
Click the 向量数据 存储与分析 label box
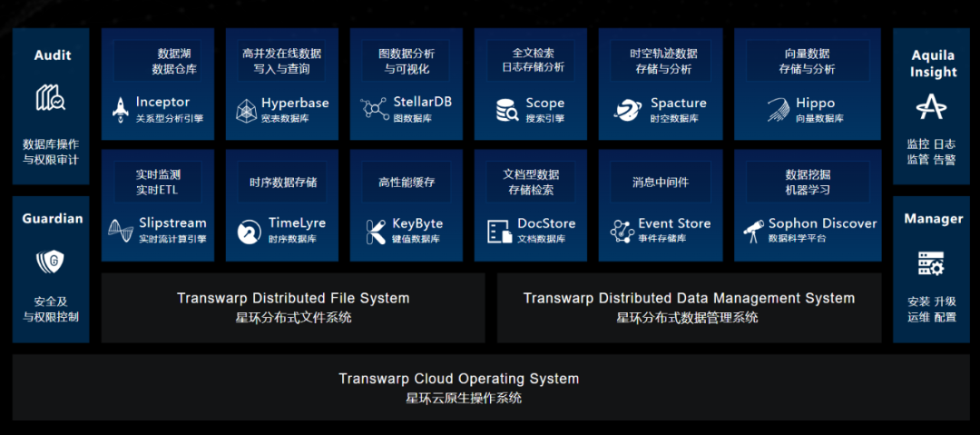(x=808, y=61)
